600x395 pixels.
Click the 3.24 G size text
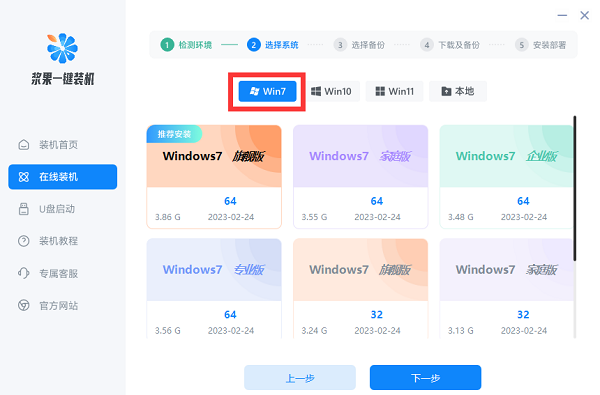coord(314,331)
